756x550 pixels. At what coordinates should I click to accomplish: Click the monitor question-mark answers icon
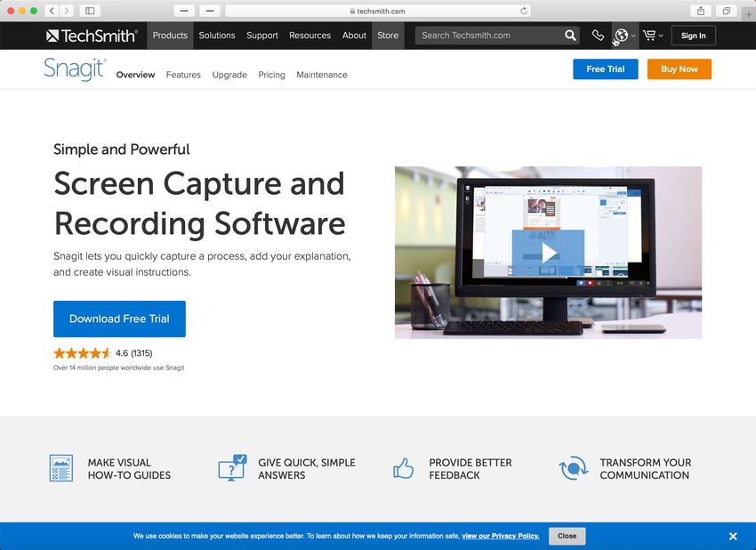coord(232,467)
